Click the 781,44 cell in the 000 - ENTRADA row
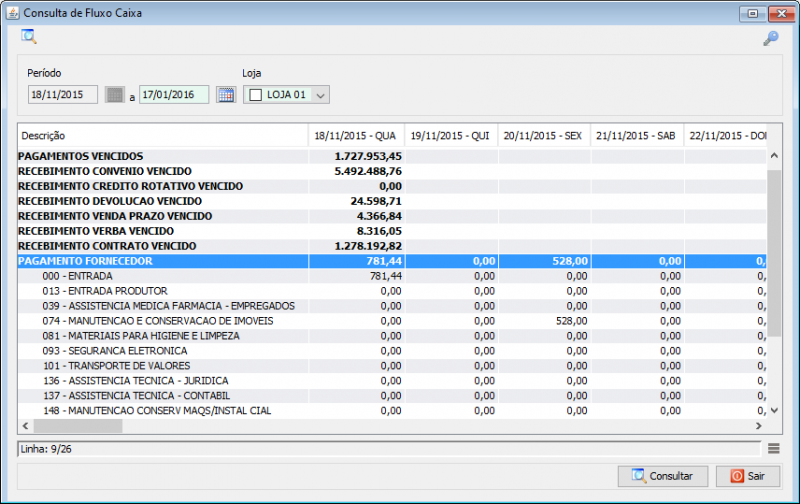 356,276
